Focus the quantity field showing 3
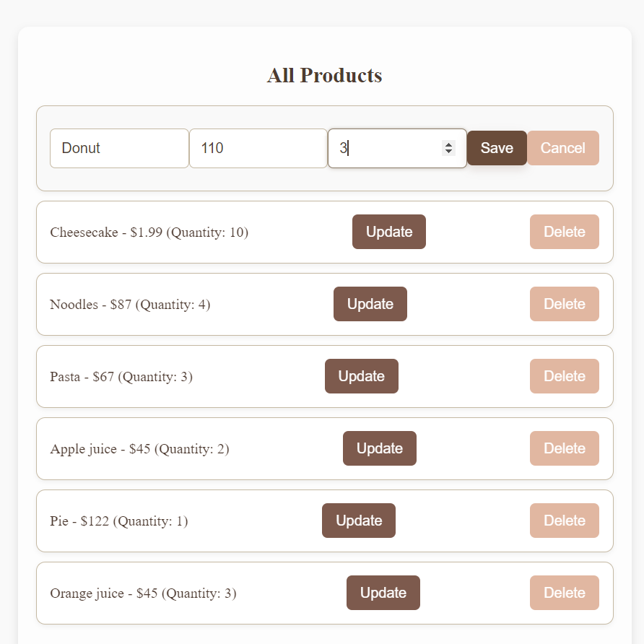 tap(386, 148)
